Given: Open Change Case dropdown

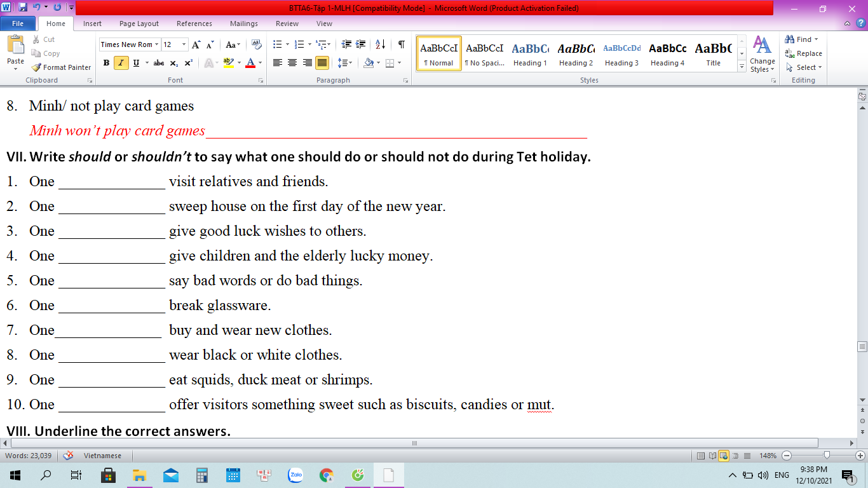Looking at the screenshot, I should (x=233, y=44).
